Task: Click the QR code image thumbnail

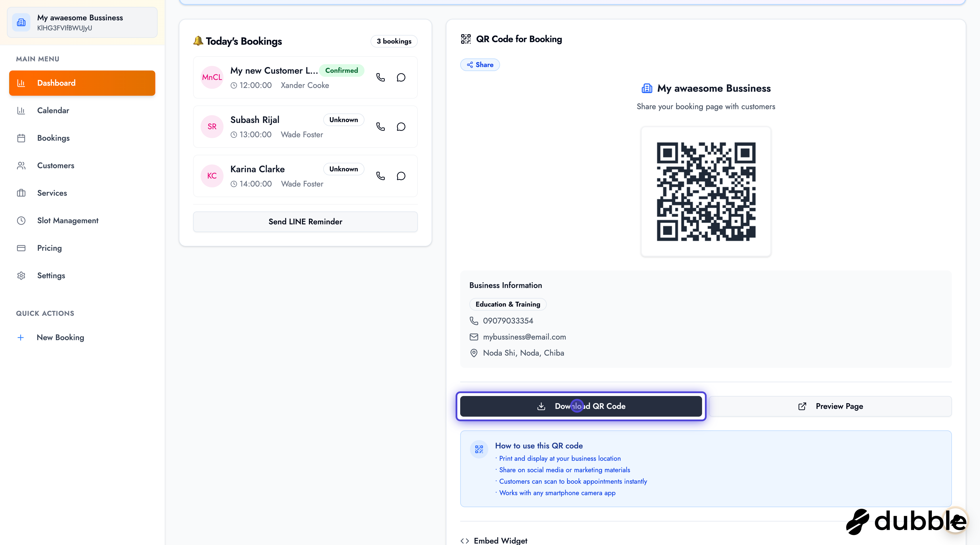Action: (x=706, y=192)
